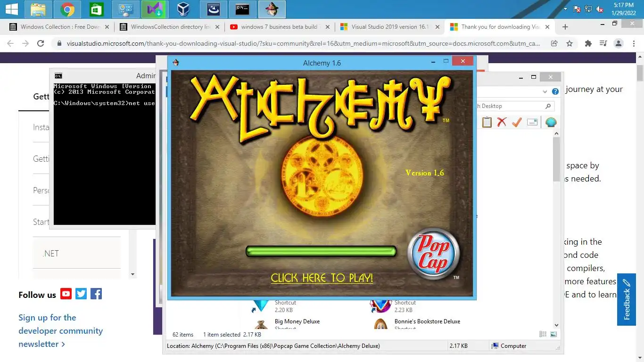Click the sidebar list scroll-down arrow
This screenshot has width=644, height=362.
point(133,274)
